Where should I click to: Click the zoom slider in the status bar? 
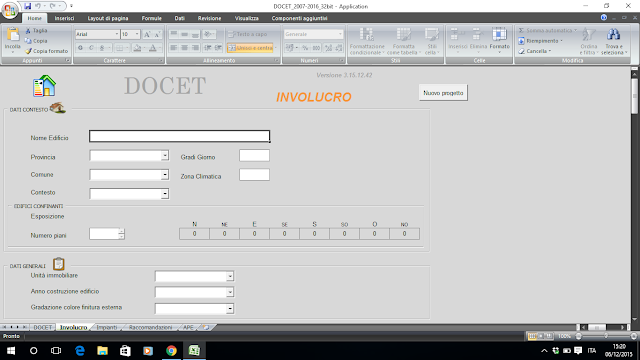pyautogui.click(x=606, y=336)
